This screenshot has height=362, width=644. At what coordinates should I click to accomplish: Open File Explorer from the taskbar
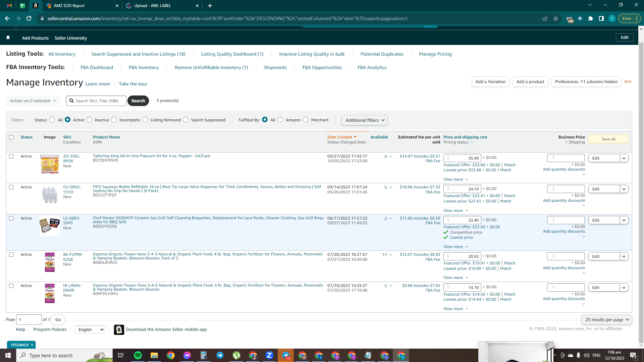tap(154, 355)
